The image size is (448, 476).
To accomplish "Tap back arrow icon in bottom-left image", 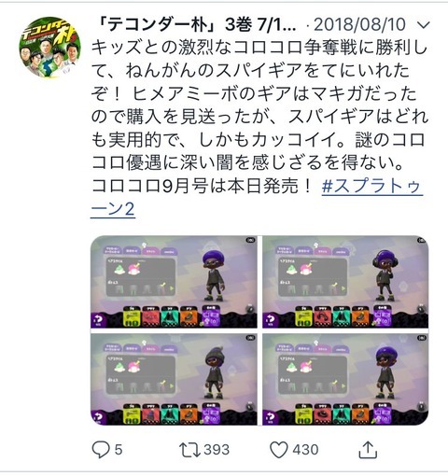I will point(98,417).
